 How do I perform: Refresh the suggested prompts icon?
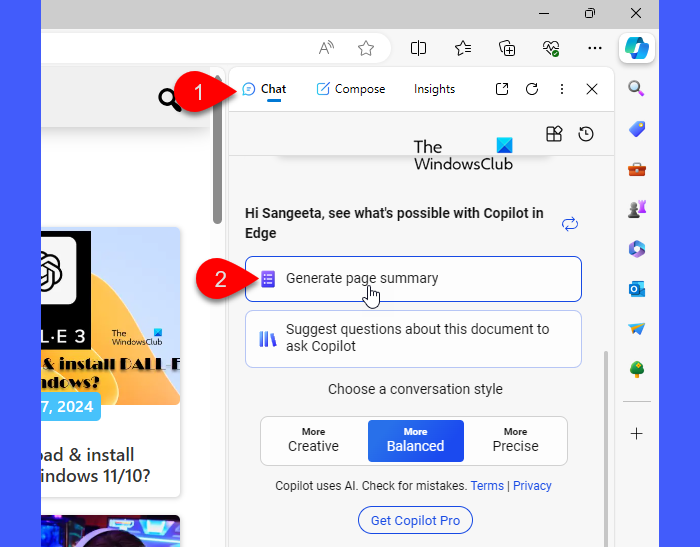click(570, 224)
